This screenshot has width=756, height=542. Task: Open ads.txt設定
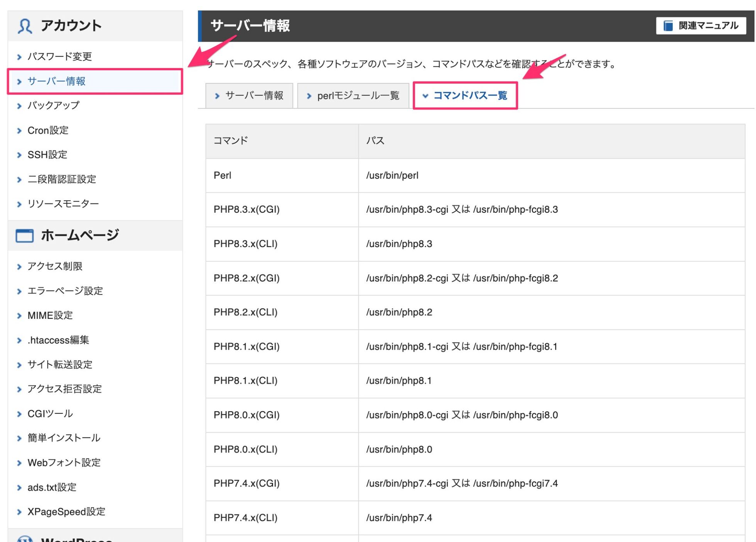click(52, 487)
